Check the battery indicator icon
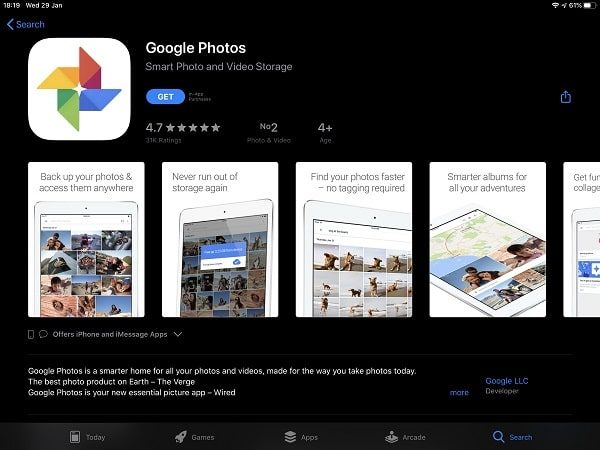The width and height of the screenshot is (600, 450). coord(590,5)
